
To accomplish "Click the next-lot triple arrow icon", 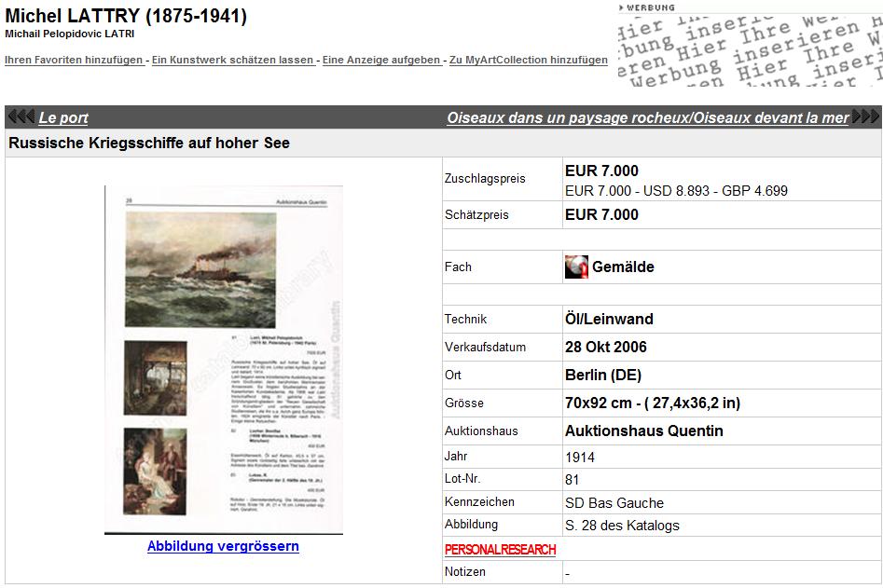I will coord(864,117).
